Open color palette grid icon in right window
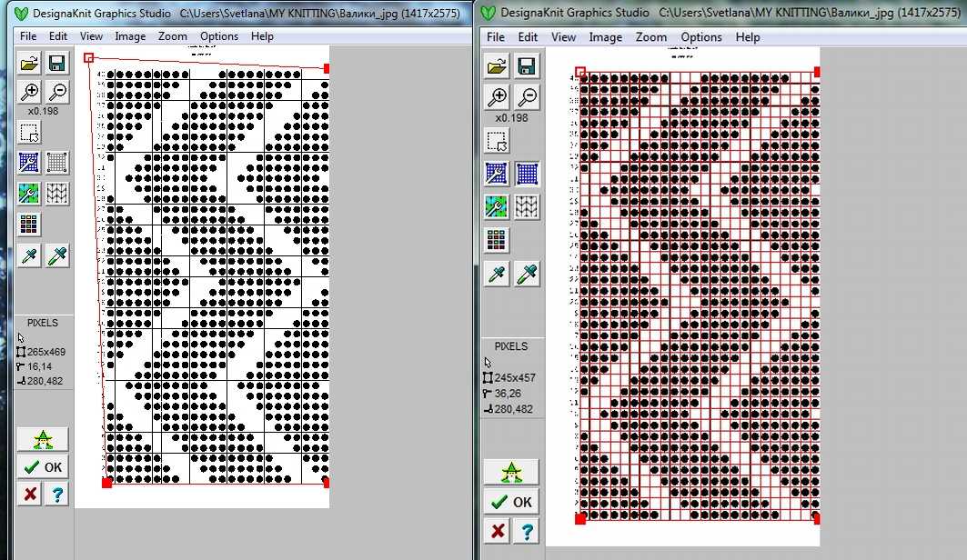 click(x=497, y=239)
